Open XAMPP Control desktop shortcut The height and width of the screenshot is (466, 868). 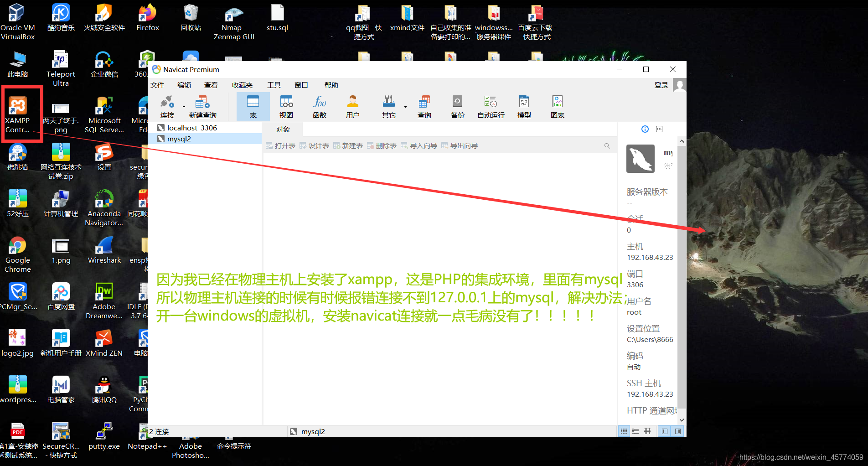point(18,114)
